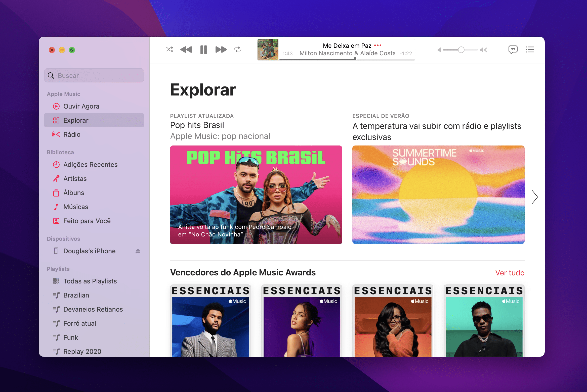The height and width of the screenshot is (392, 587).
Task: Select the Explorar sidebar icon
Action: tap(56, 120)
